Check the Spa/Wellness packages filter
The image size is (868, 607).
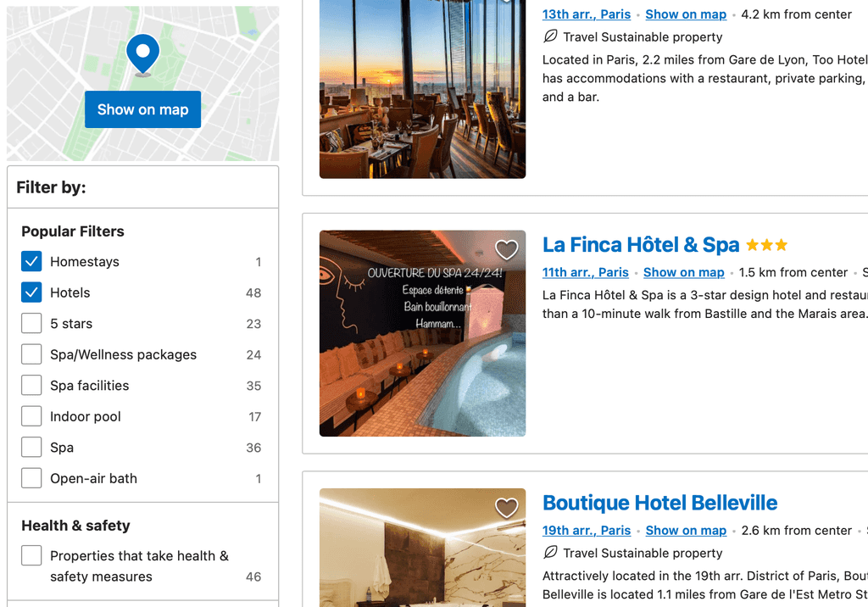(x=31, y=354)
